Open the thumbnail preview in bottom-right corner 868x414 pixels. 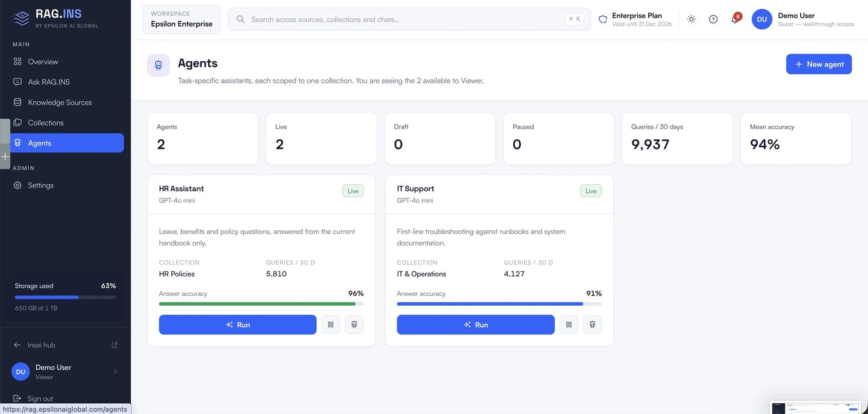point(815,407)
